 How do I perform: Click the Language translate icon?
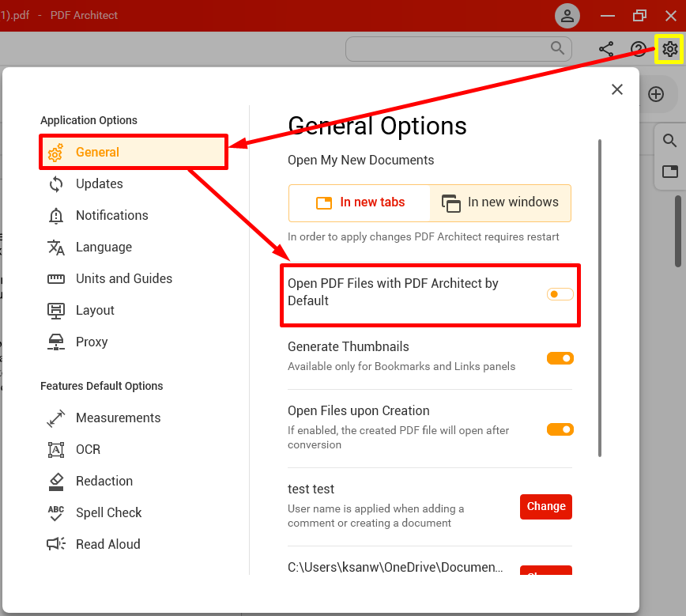[56, 248]
